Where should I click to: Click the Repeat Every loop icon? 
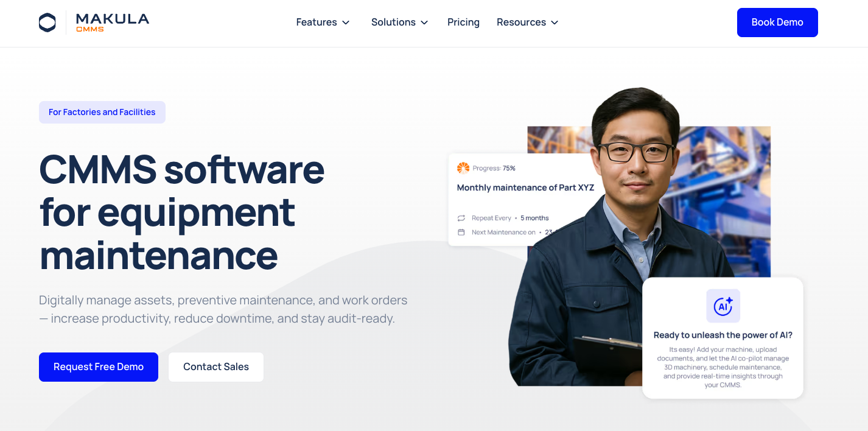point(461,218)
